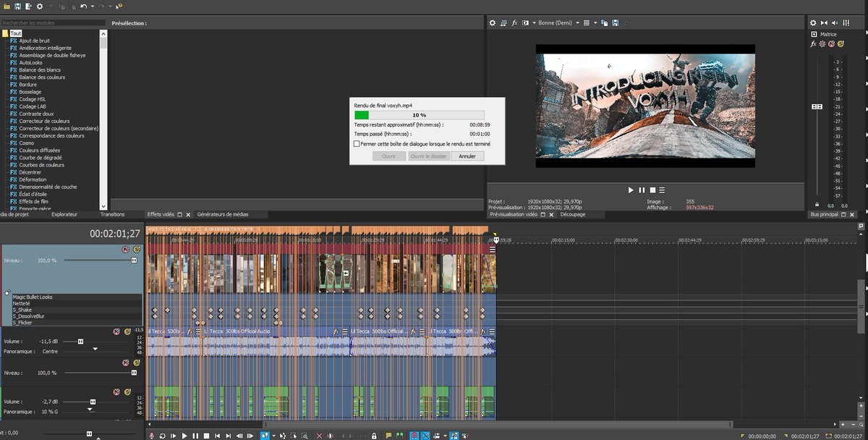Viewport: 868px width, 440px height.
Task: Enable the normal edit tool in timeline toolbar
Action: (264, 436)
